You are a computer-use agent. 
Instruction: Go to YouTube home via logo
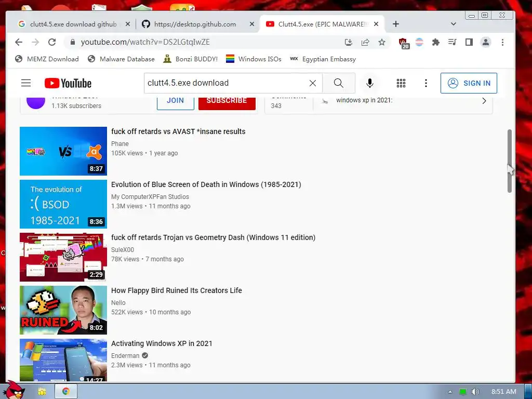[x=68, y=83]
